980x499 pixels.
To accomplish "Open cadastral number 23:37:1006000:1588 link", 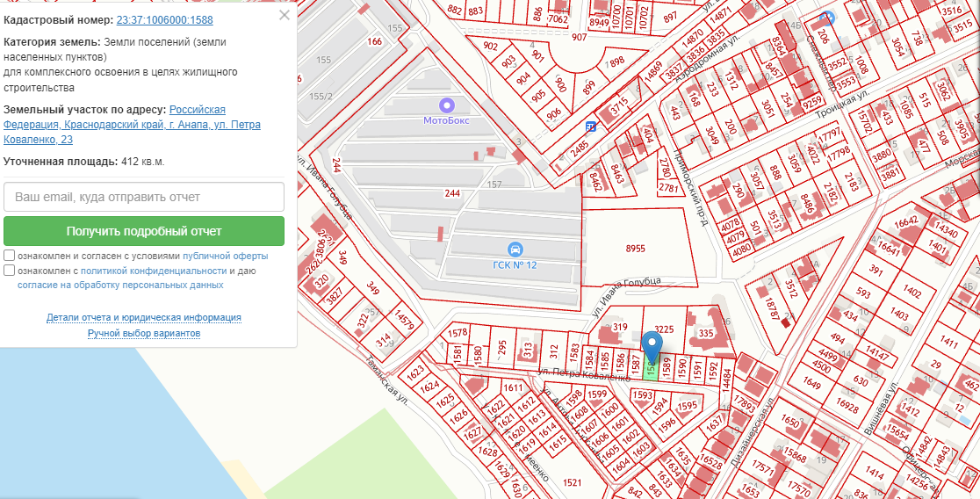I will [164, 19].
